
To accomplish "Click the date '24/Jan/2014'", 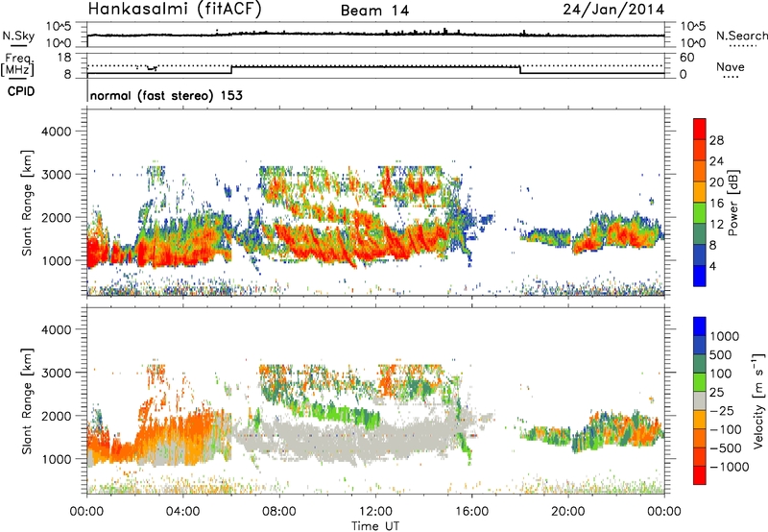I will 613,10.
